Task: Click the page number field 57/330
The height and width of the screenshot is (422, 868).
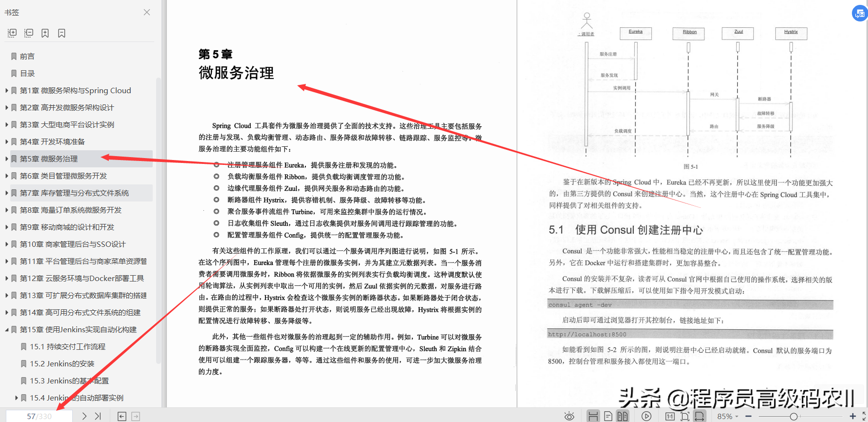Action: coord(39,416)
